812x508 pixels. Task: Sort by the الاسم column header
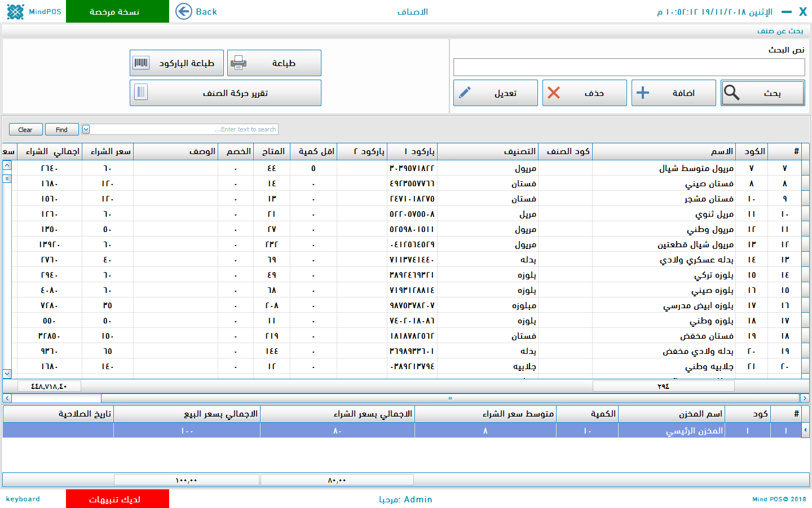tap(665, 151)
